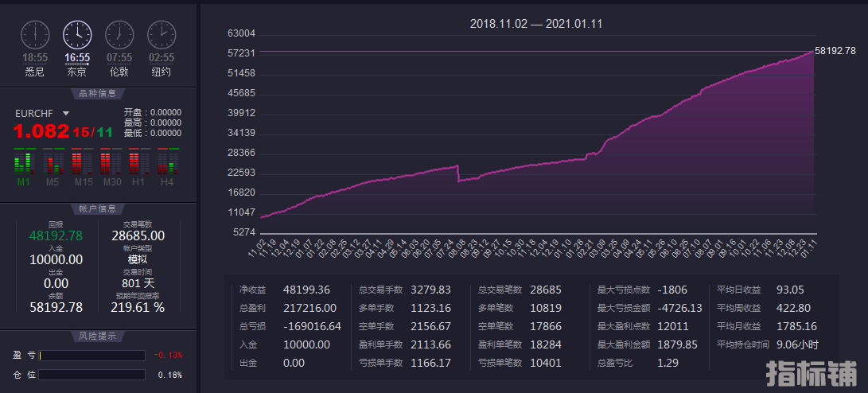Screen dimensions: 868x393
Task: Open the EURCHF symbol dropdown arrow
Action: tap(66, 113)
